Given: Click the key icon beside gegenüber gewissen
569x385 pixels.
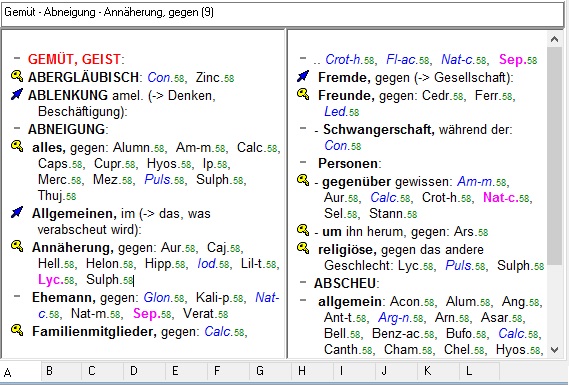Looking at the screenshot, I should point(303,180).
